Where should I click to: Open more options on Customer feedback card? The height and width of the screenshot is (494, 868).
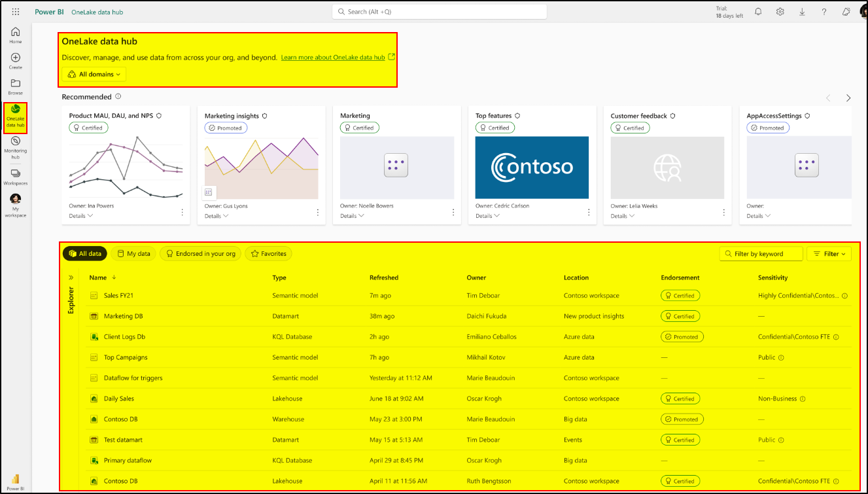[x=724, y=213]
